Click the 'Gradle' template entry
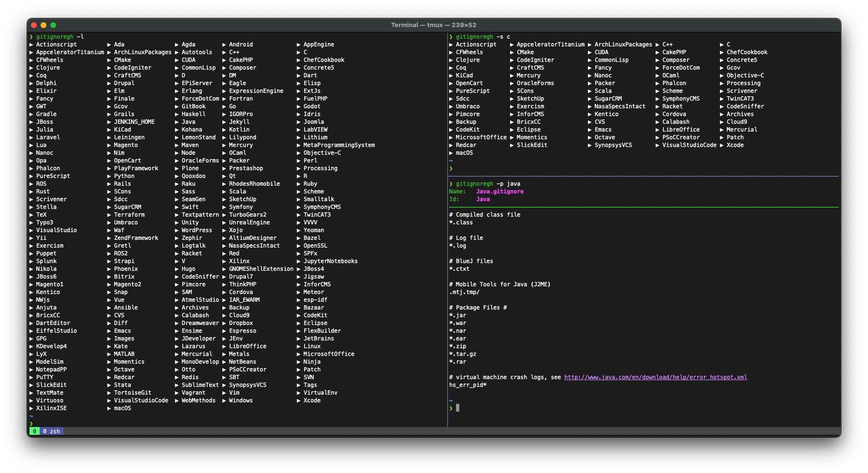 [x=46, y=114]
